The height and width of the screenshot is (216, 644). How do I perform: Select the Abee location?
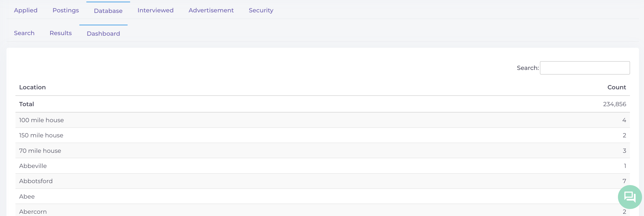(27, 197)
